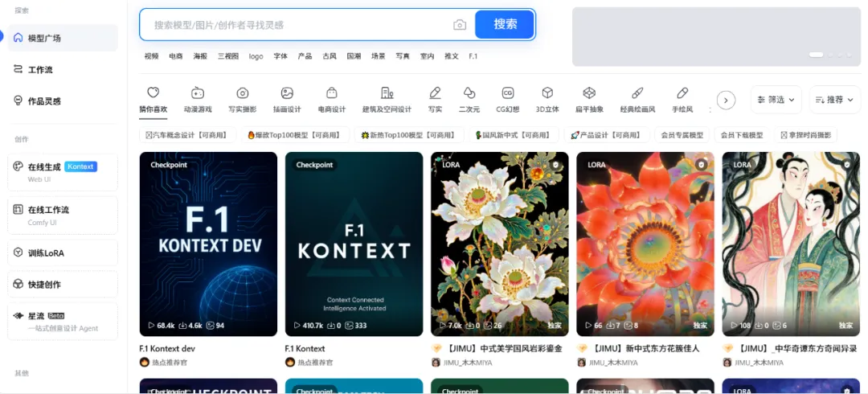868x394 pixels.
Task: Open the Chinese couple LORA thumbnail
Action: [791, 244]
